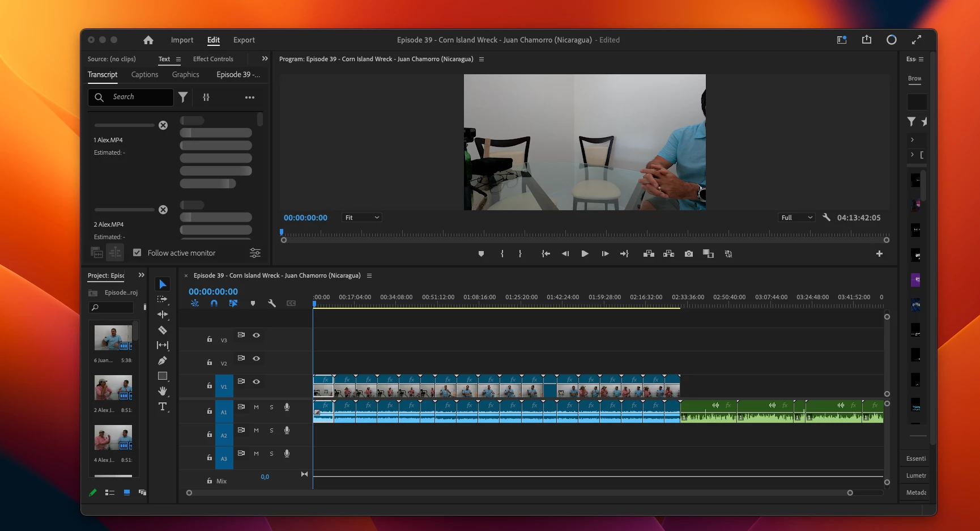Open the Workspaces icon in the header
This screenshot has width=980, height=531.
(x=842, y=40)
